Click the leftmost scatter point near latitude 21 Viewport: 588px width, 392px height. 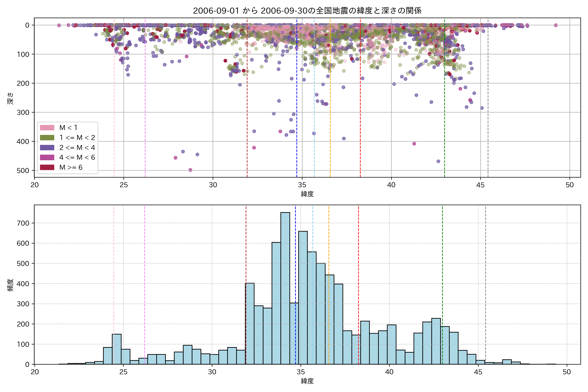click(x=59, y=25)
